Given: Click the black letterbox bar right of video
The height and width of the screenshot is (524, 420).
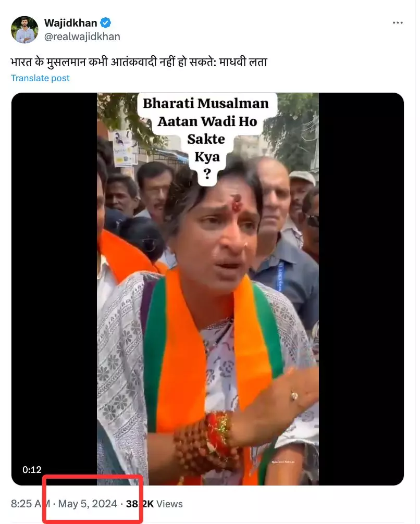Looking at the screenshot, I should click(361, 289).
